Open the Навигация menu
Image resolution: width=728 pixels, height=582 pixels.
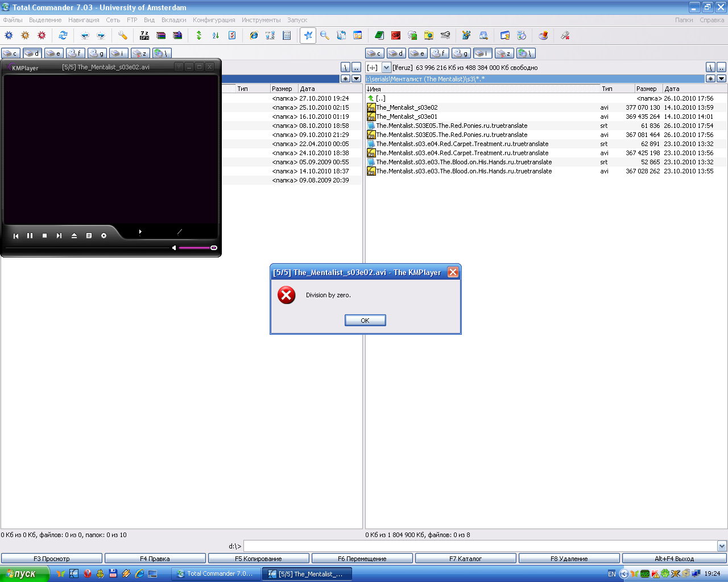(x=84, y=20)
